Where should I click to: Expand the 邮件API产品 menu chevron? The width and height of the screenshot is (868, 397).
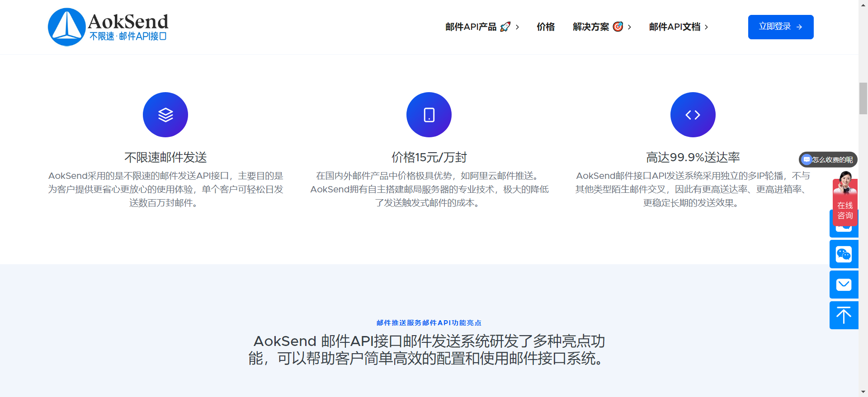[517, 27]
